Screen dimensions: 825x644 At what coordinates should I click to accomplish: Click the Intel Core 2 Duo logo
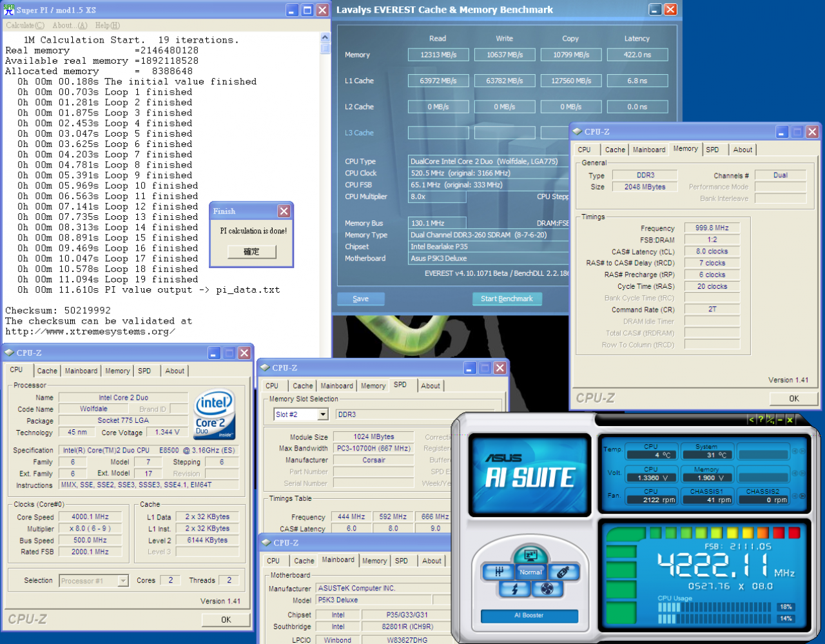[x=215, y=415]
